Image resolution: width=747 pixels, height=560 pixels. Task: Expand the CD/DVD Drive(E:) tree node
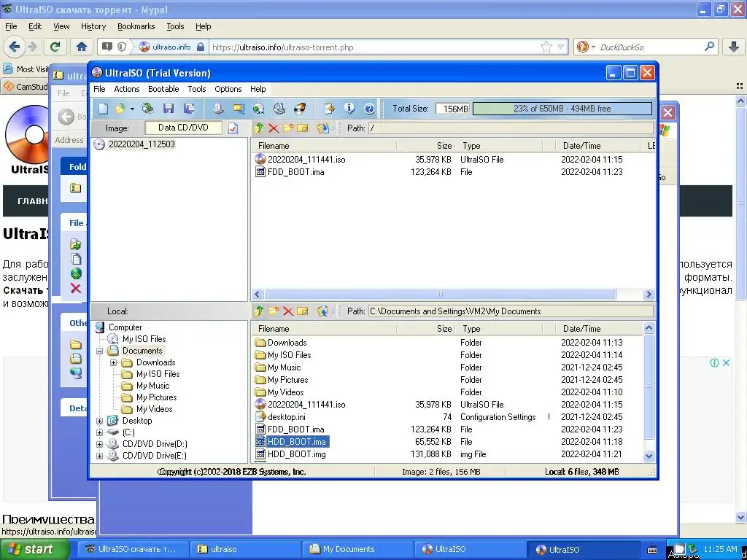99,456
